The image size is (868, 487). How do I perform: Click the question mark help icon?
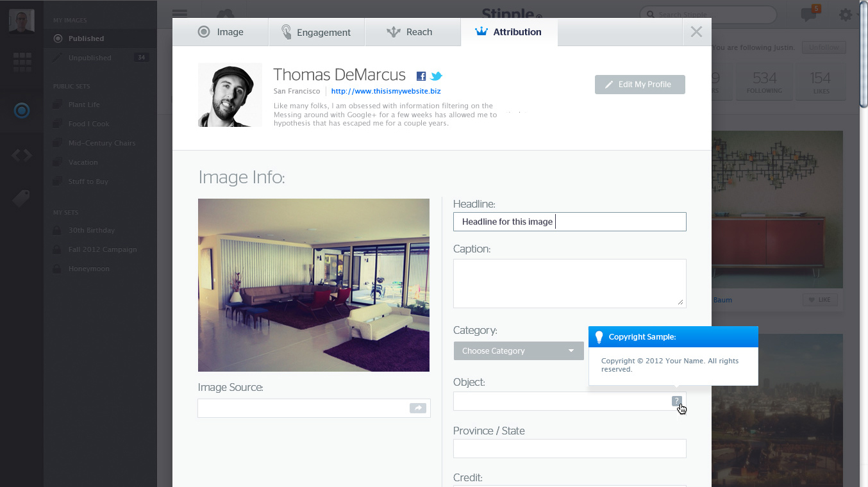(x=676, y=401)
